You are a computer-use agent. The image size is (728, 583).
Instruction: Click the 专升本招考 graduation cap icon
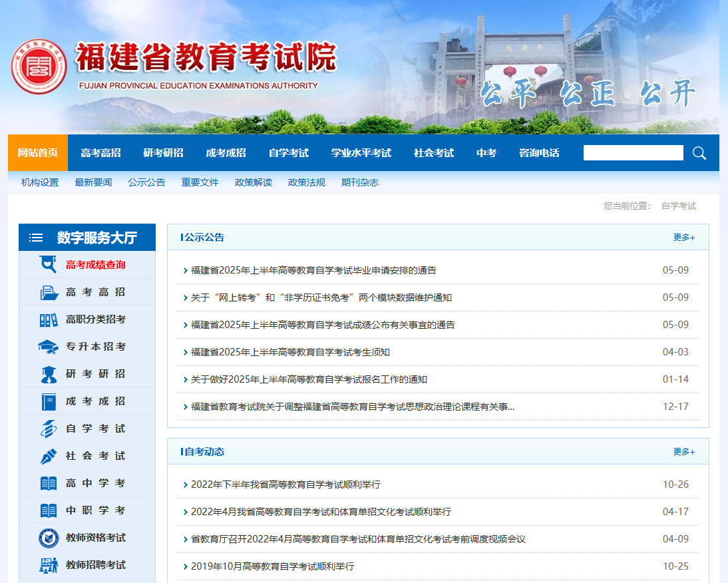49,347
